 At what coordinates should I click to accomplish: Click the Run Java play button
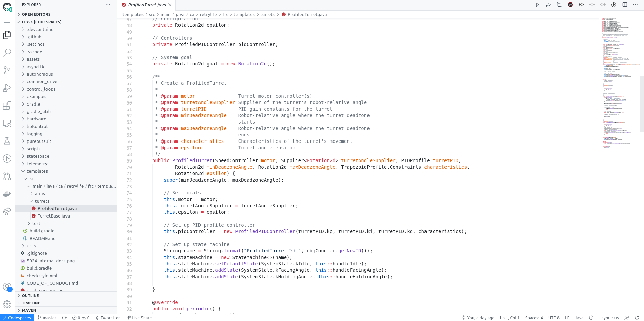coord(537,5)
